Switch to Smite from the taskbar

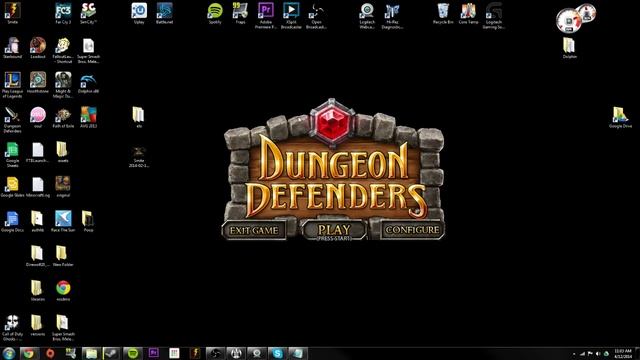click(x=196, y=353)
